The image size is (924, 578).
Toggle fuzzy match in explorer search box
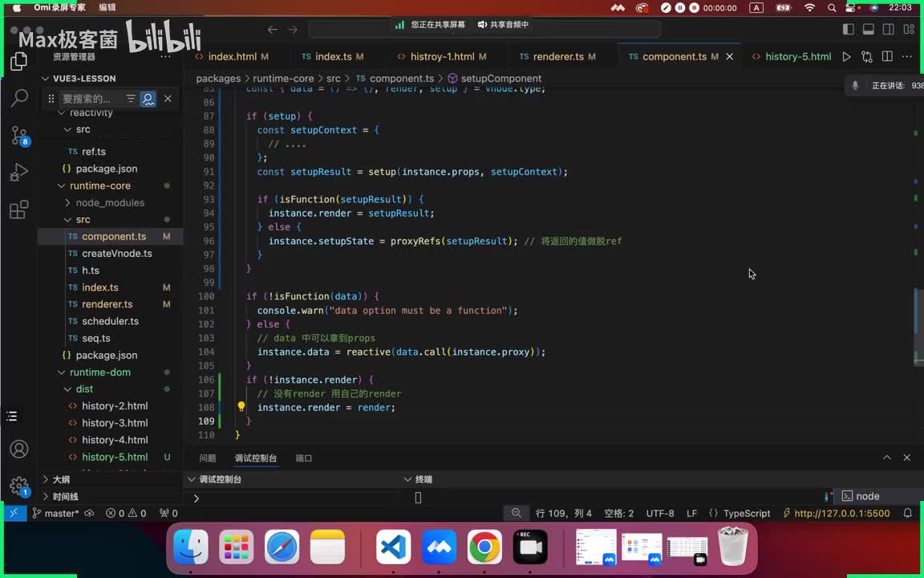coord(148,99)
